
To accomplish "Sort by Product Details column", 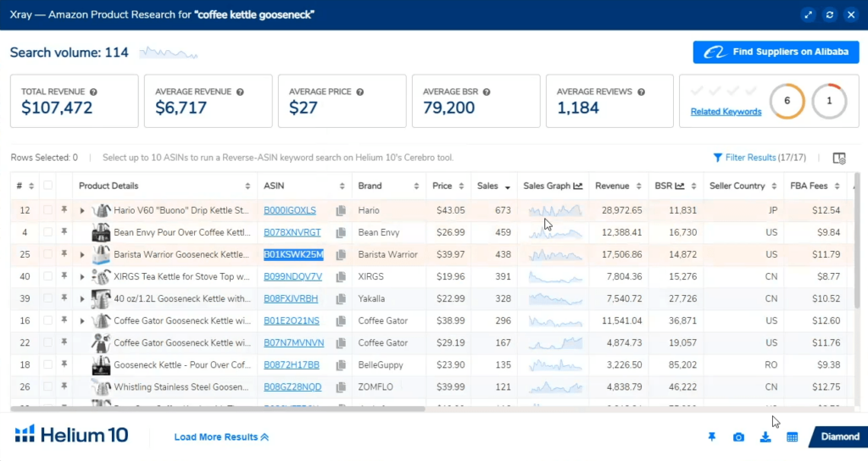I will pos(248,186).
